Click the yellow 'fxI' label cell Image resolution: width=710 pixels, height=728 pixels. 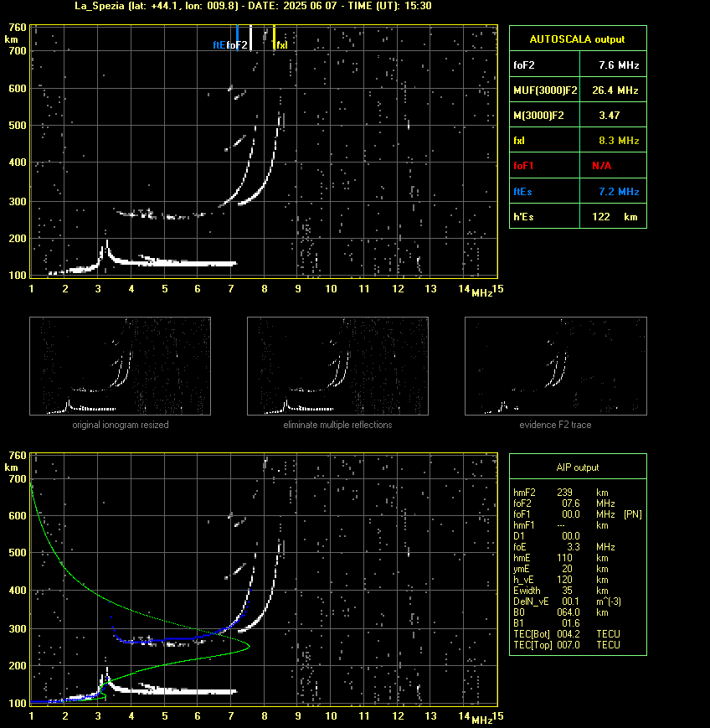coord(545,140)
